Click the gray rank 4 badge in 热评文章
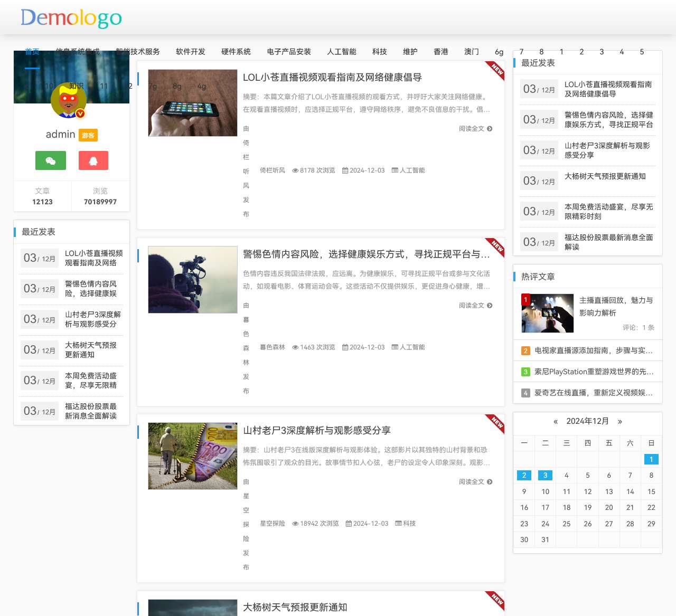The height and width of the screenshot is (616, 676). 525,393
